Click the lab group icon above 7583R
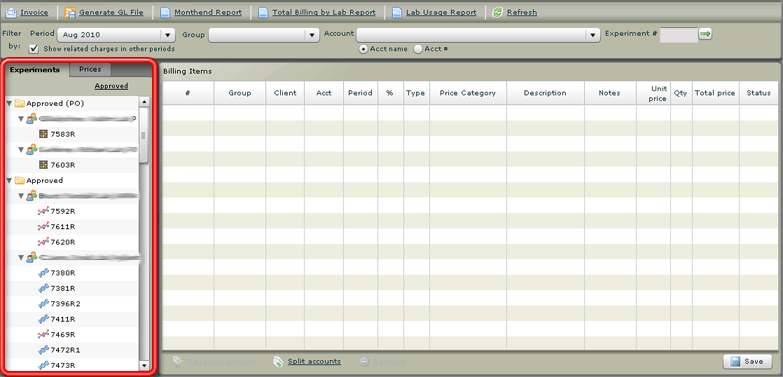Image resolution: width=783 pixels, height=377 pixels. [31, 119]
